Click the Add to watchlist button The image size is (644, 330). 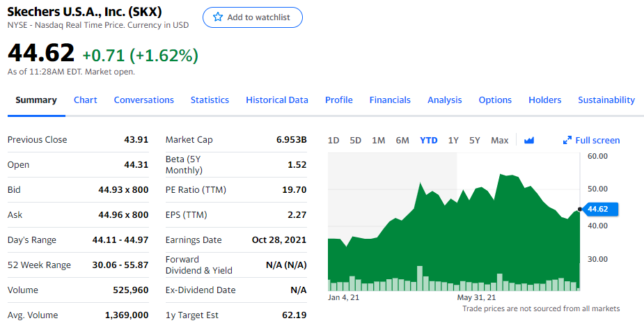click(253, 17)
